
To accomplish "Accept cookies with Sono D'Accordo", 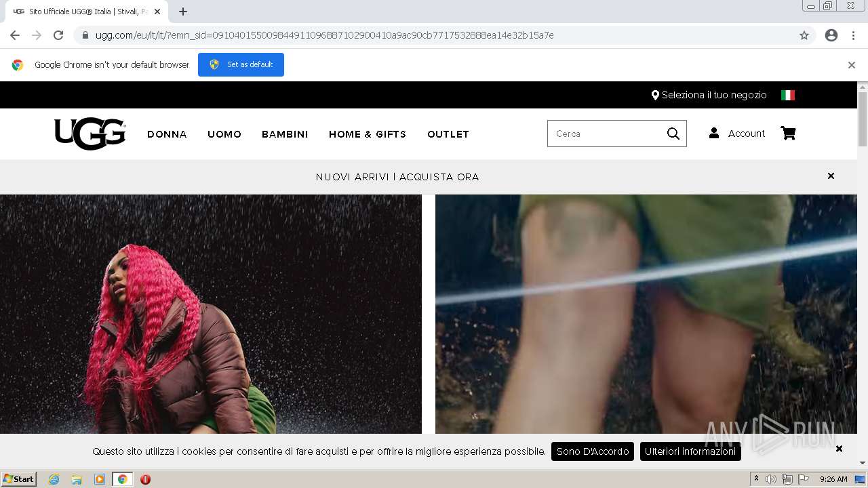I will [593, 451].
